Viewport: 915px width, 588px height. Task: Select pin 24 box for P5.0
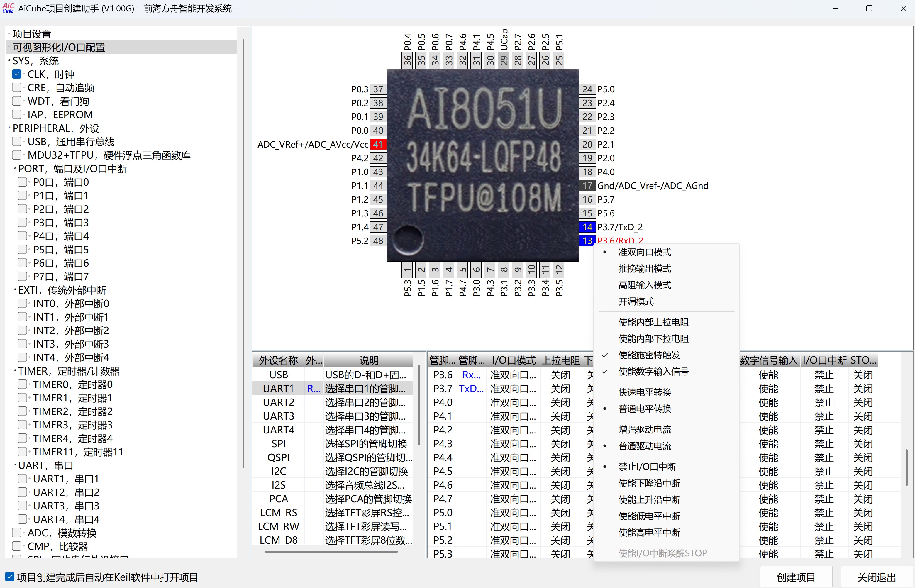(587, 89)
